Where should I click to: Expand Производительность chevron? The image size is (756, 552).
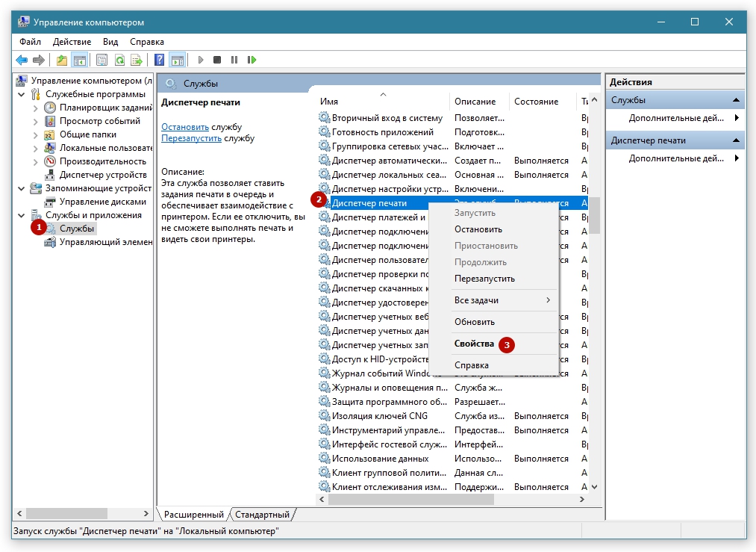[x=35, y=161]
